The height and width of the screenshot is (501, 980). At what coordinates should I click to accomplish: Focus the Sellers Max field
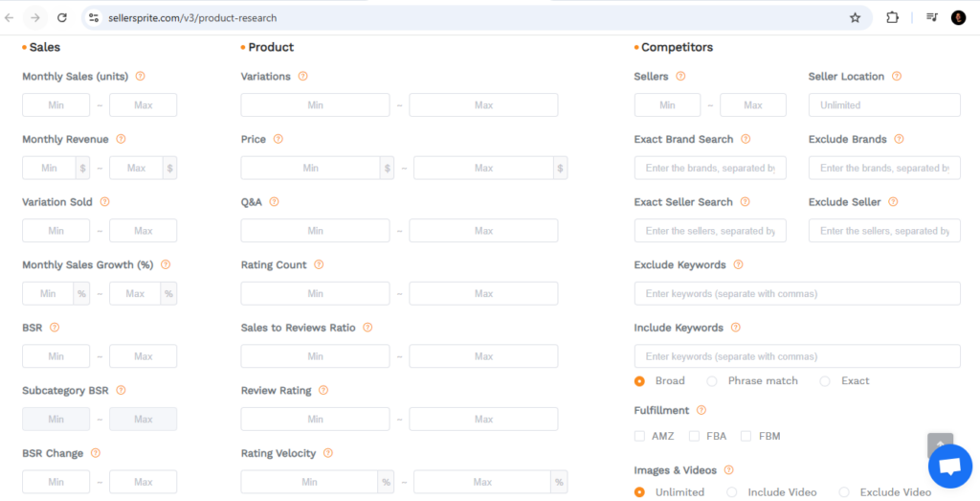(x=753, y=105)
